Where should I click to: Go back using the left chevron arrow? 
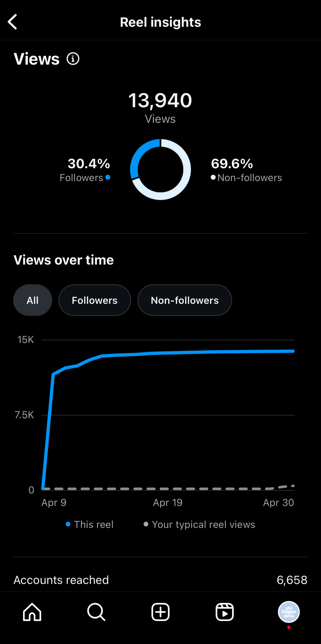coord(12,22)
